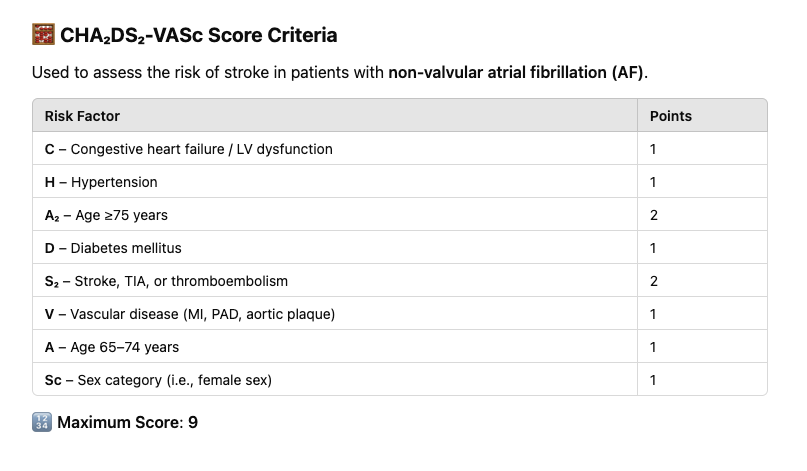Select the Age ≥75 years row
The height and width of the screenshot is (471, 807).
point(399,215)
